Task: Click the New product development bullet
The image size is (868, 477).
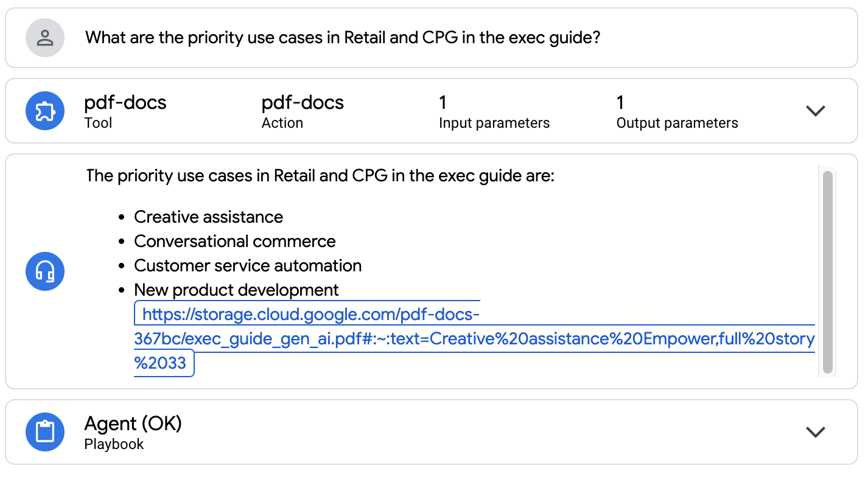Action: pos(236,290)
